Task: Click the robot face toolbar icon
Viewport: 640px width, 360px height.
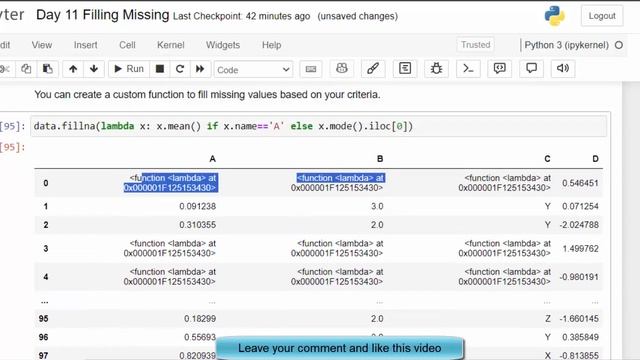Action: click(342, 69)
